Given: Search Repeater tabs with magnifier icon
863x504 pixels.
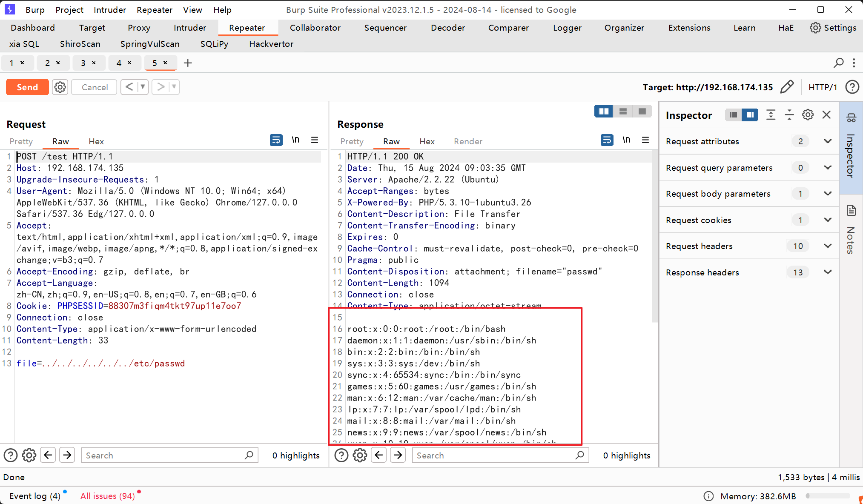Looking at the screenshot, I should pyautogui.click(x=838, y=63).
